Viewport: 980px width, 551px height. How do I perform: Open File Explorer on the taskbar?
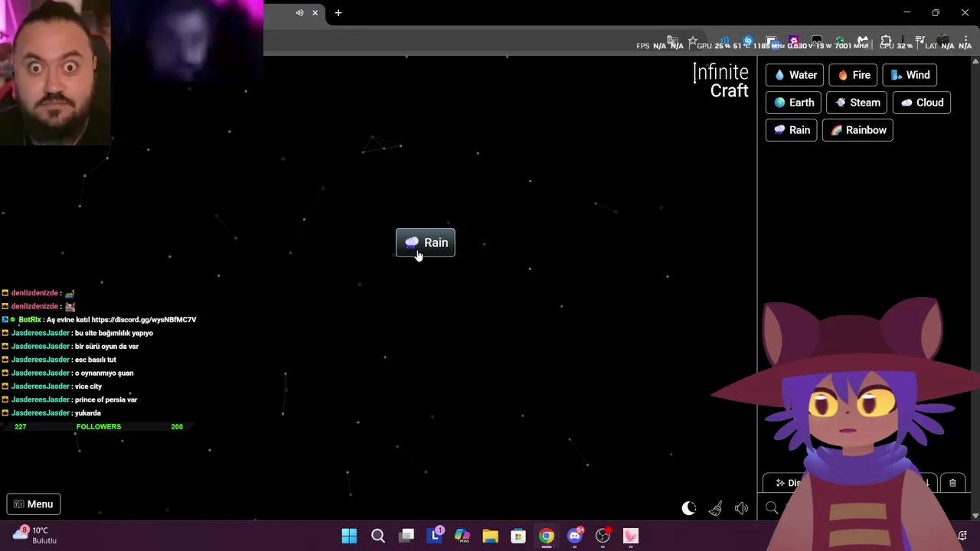[491, 536]
